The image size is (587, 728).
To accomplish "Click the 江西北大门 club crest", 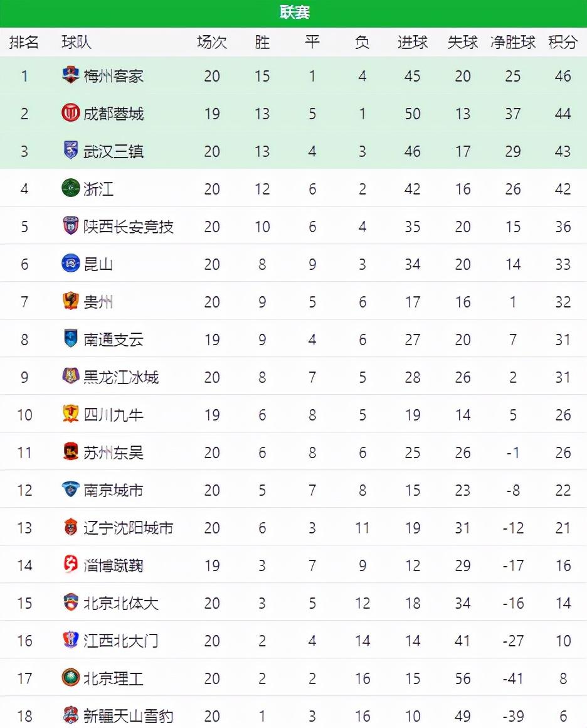I will pos(70,640).
